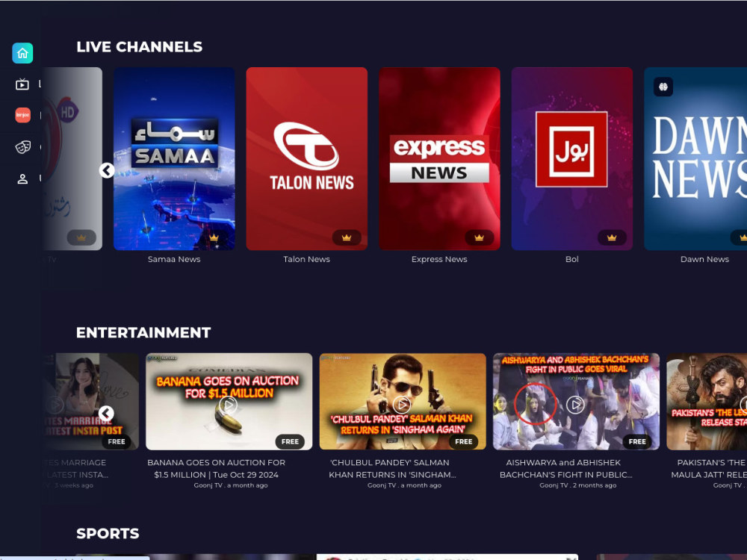Open the theater masks entertainment icon
747x560 pixels.
(22, 147)
